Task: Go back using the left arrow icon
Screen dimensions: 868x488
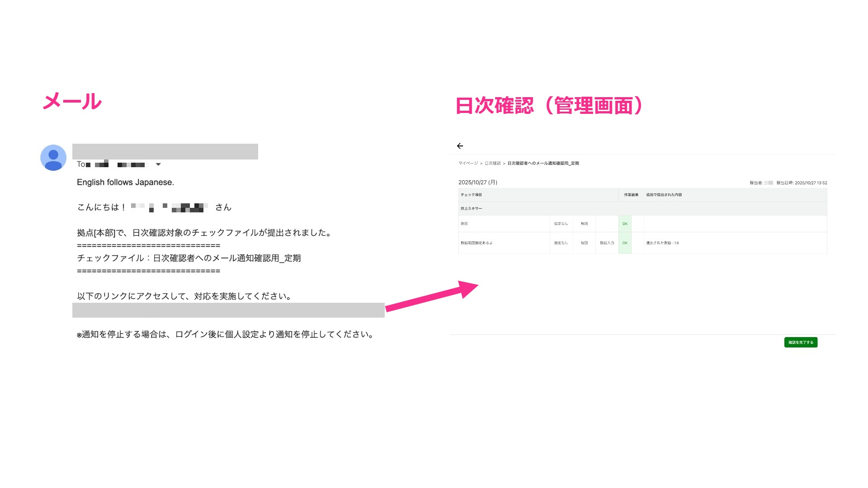Action: 460,146
